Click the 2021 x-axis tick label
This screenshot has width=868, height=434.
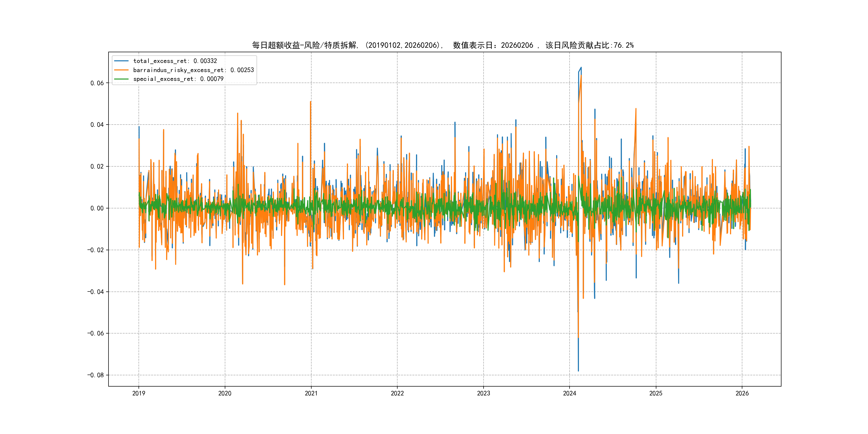tap(311, 393)
